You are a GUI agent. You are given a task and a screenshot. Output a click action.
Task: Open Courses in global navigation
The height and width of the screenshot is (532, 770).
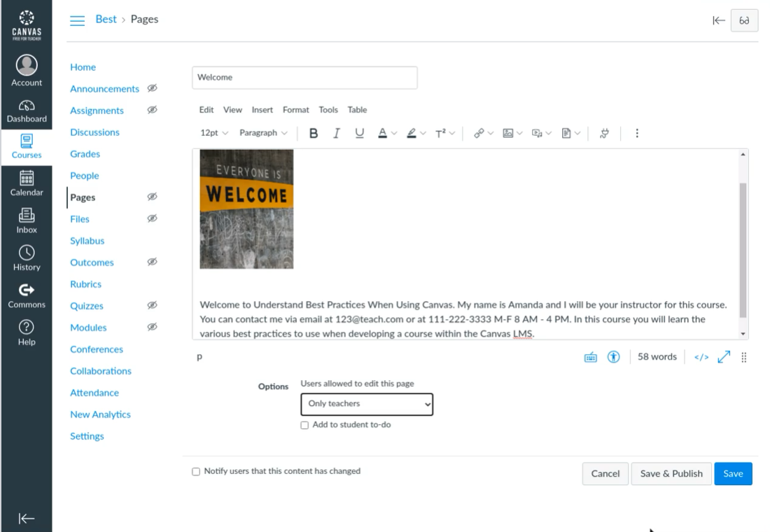pyautogui.click(x=27, y=147)
